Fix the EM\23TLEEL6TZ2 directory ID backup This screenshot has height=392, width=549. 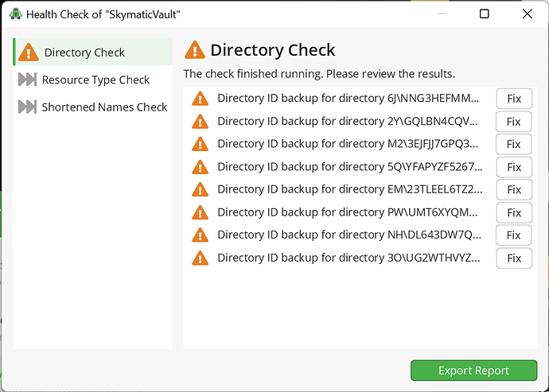coord(514,190)
